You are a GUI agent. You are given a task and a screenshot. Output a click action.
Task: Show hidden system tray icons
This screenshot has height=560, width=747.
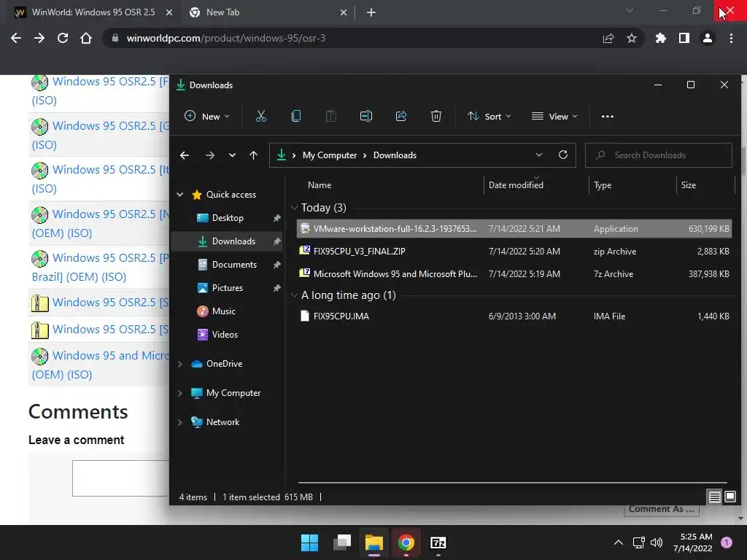(x=618, y=542)
